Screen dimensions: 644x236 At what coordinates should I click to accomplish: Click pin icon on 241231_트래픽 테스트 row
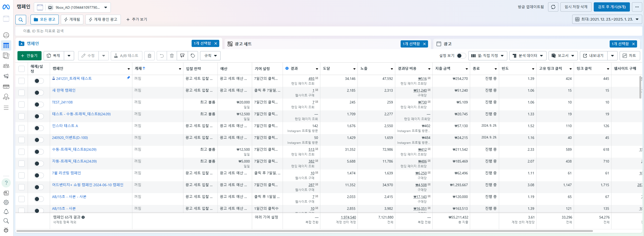[128, 78]
